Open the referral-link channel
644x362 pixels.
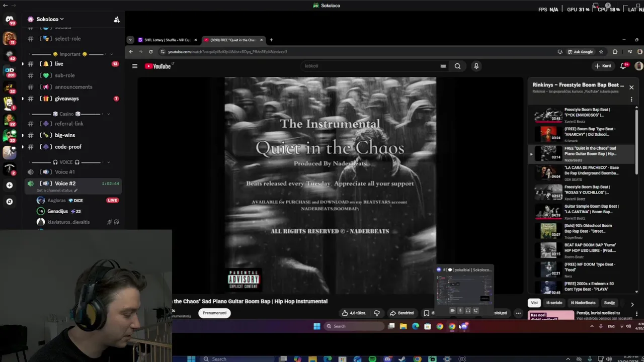pyautogui.click(x=72, y=124)
